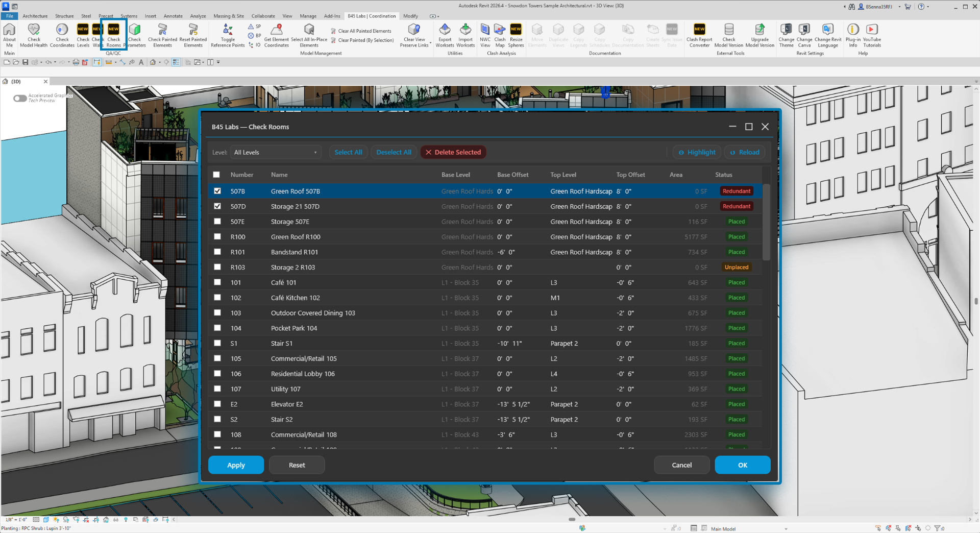Click the Reload button
980x533 pixels.
coord(744,152)
